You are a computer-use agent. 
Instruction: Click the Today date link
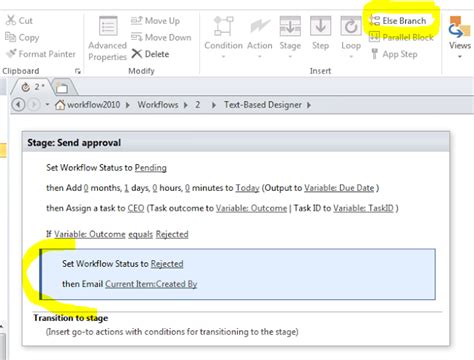[247, 188]
